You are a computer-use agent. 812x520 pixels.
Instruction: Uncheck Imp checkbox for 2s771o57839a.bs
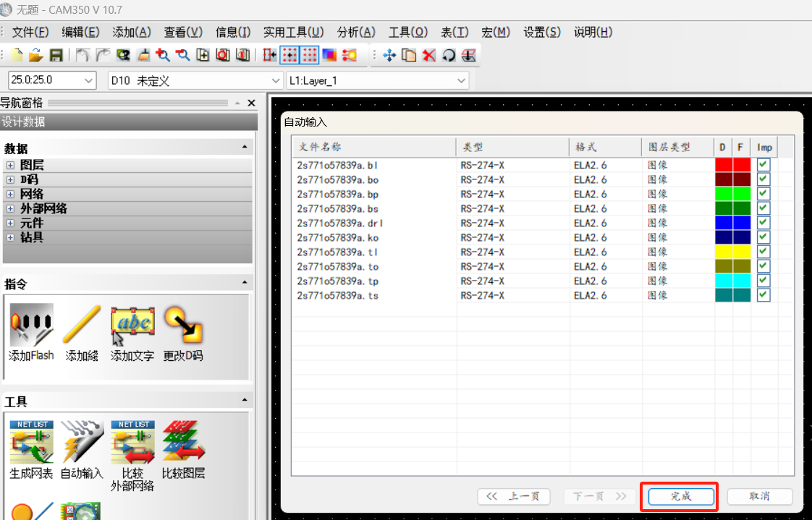click(x=764, y=208)
